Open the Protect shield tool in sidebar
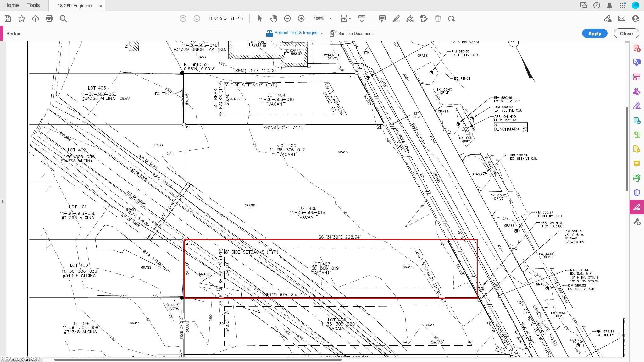This screenshot has width=644, height=362. (x=636, y=193)
